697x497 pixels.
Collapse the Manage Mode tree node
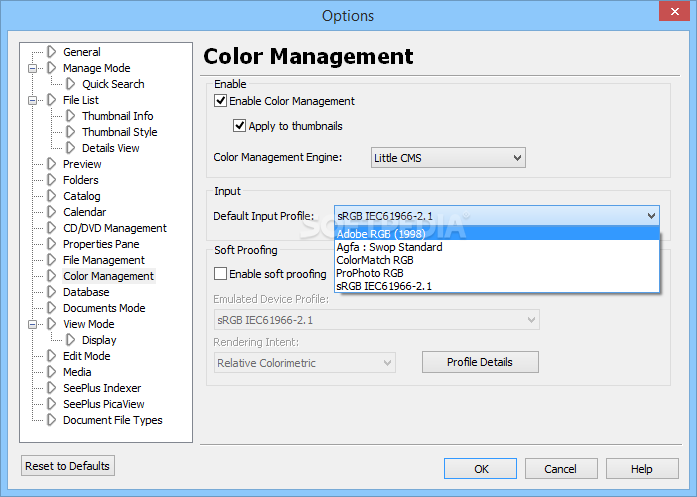coord(33,68)
